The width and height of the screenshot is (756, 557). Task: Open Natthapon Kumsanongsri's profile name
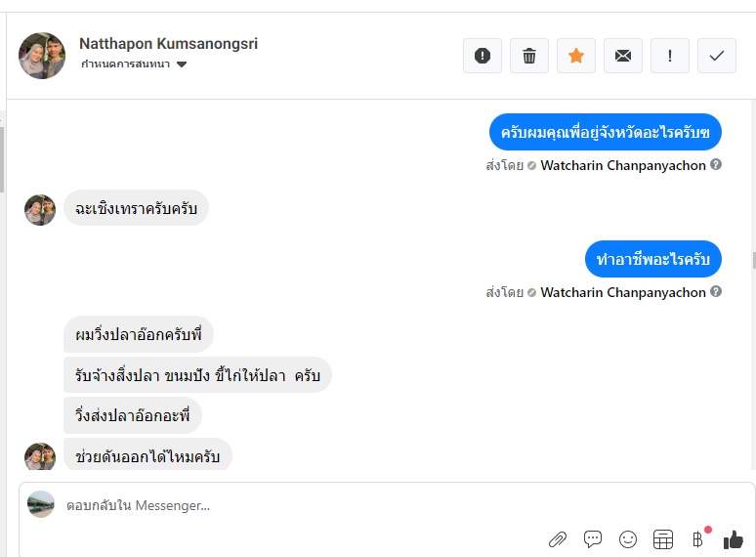(x=168, y=43)
